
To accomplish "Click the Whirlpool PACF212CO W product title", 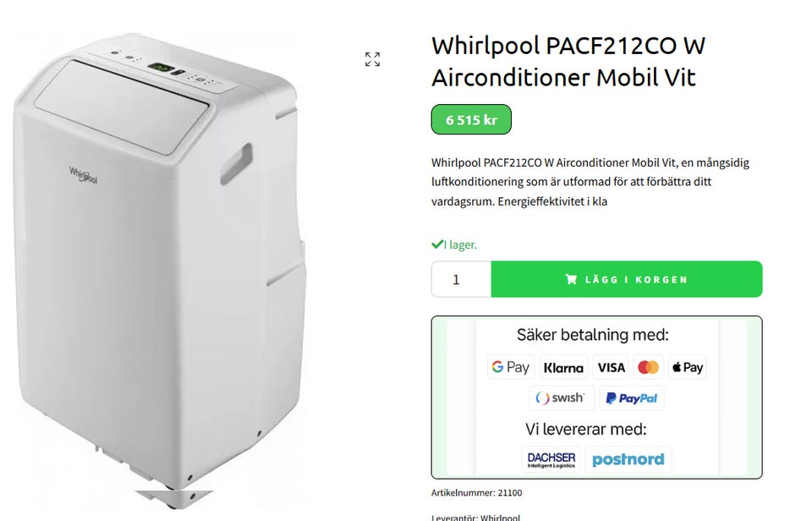I will [x=568, y=61].
